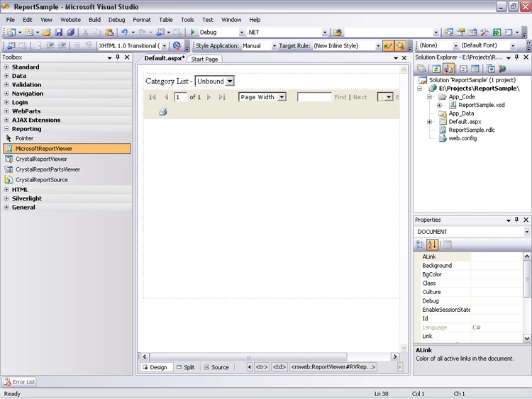532x399 pixels.
Task: Expand the Standard toolbox group
Action: [6, 67]
